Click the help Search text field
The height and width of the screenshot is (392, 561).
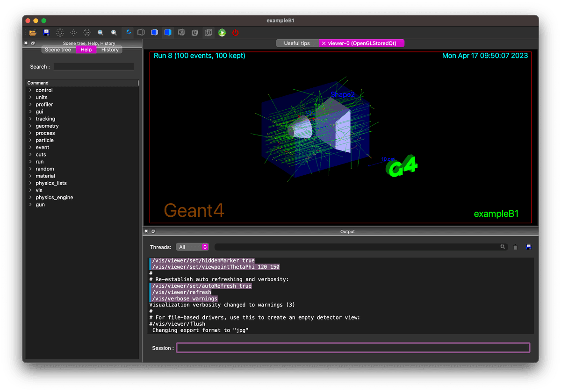pyautogui.click(x=93, y=67)
